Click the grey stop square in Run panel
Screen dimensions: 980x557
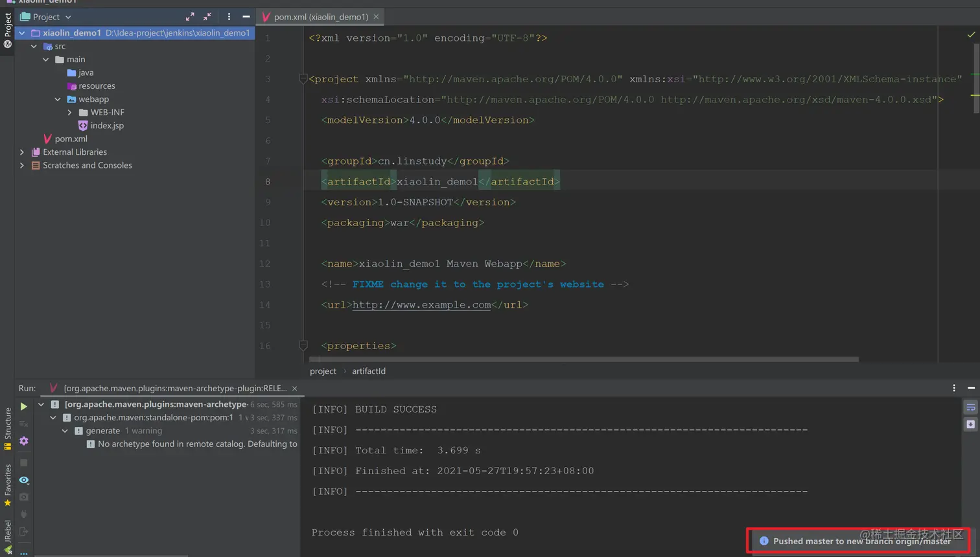(x=24, y=462)
